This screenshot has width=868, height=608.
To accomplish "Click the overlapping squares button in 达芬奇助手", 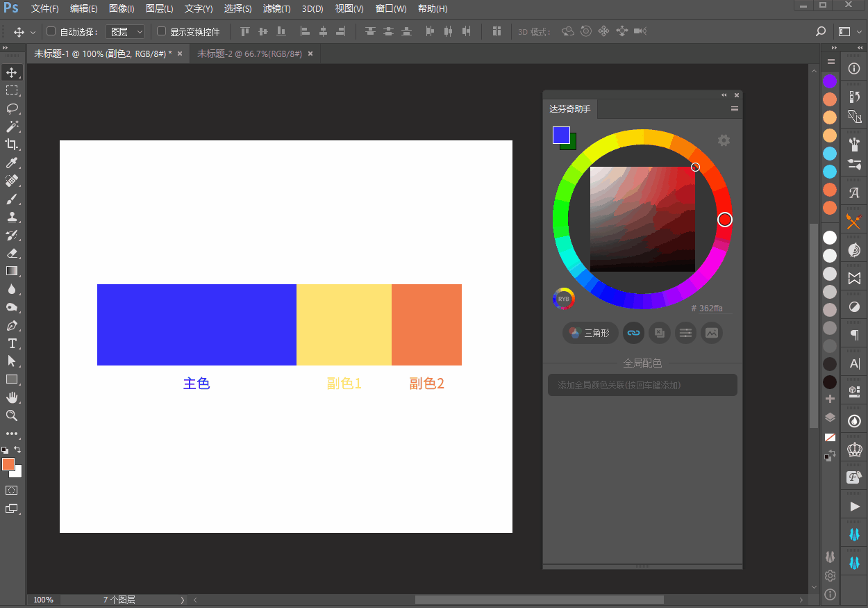I will coord(660,333).
